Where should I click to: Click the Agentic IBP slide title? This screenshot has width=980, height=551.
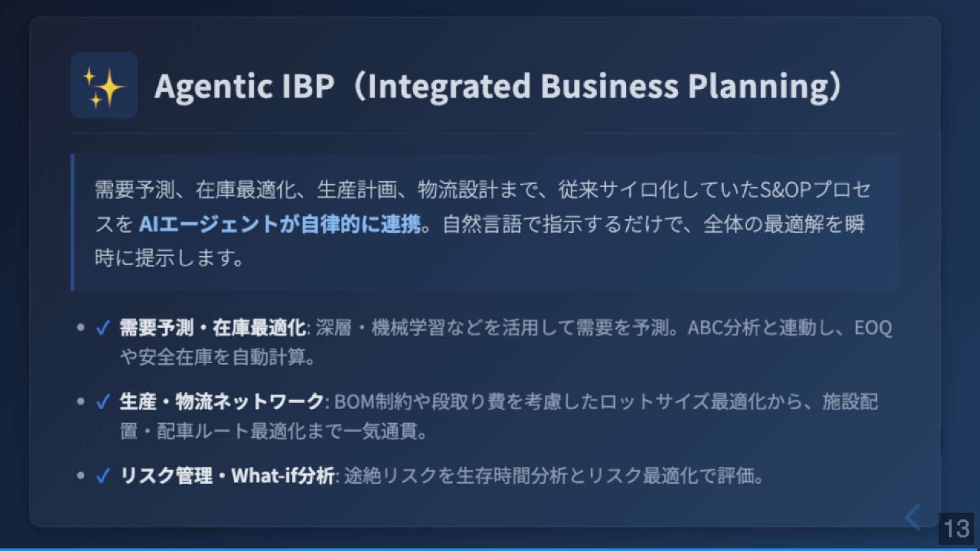498,86
